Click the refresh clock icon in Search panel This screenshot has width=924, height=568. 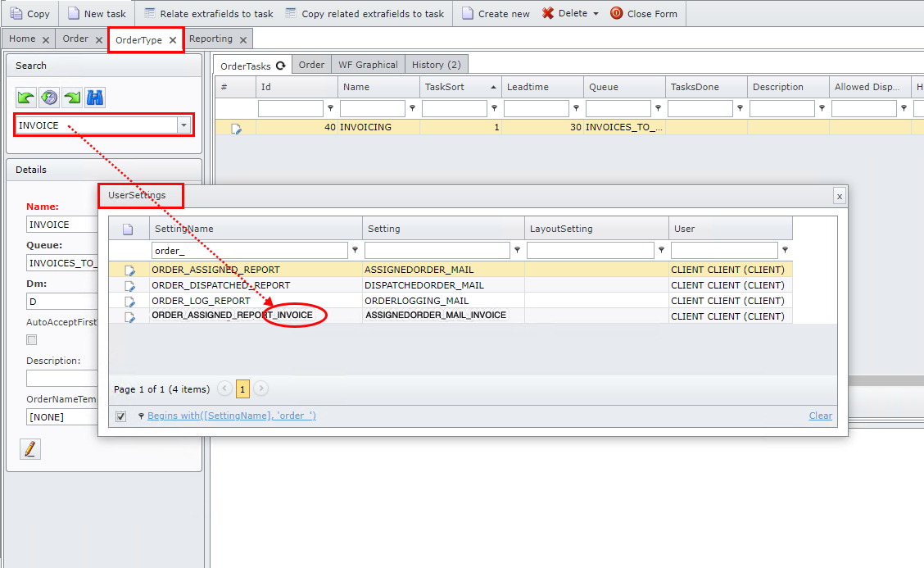pos(48,98)
